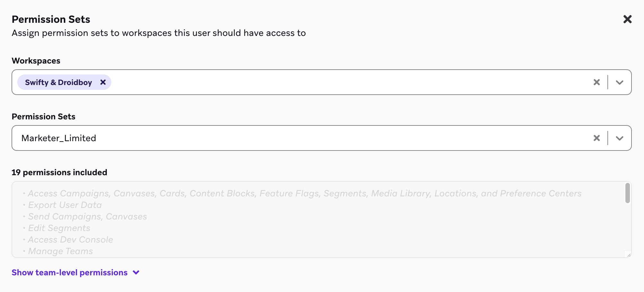Click the Send Campaigns, Canvases permission line
Image resolution: width=644 pixels, height=292 pixels.
88,217
